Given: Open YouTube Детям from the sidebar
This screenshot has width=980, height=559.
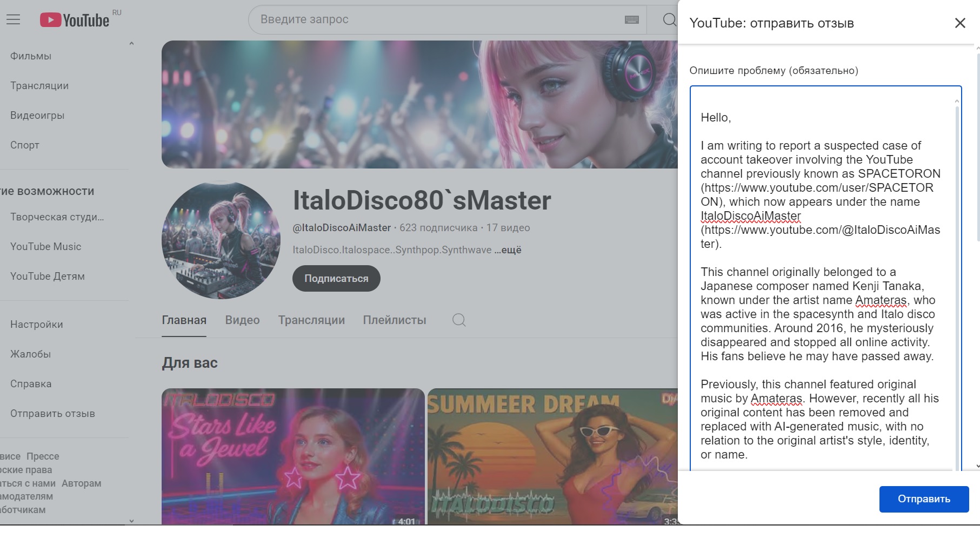Looking at the screenshot, I should (x=48, y=277).
